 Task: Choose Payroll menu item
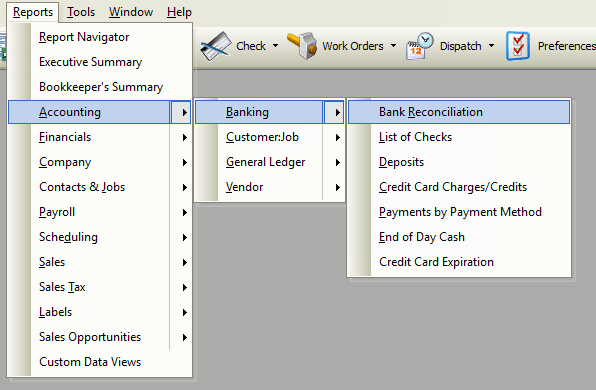pos(100,212)
